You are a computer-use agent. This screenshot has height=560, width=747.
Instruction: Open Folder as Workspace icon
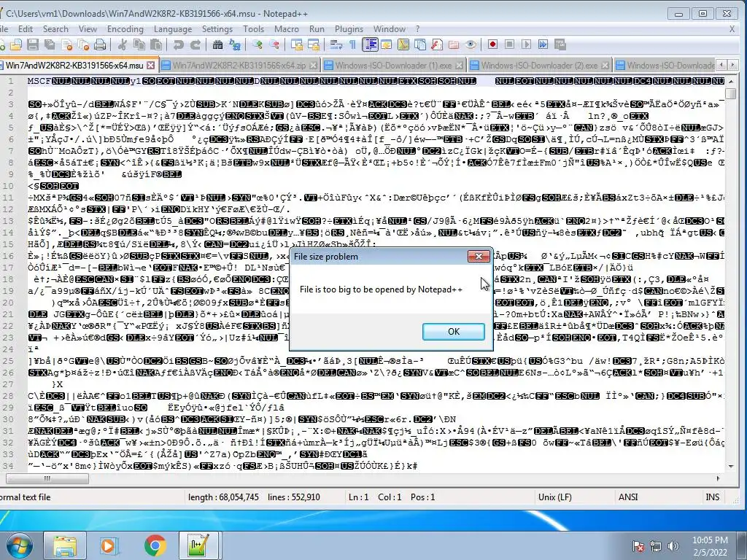[x=454, y=44]
